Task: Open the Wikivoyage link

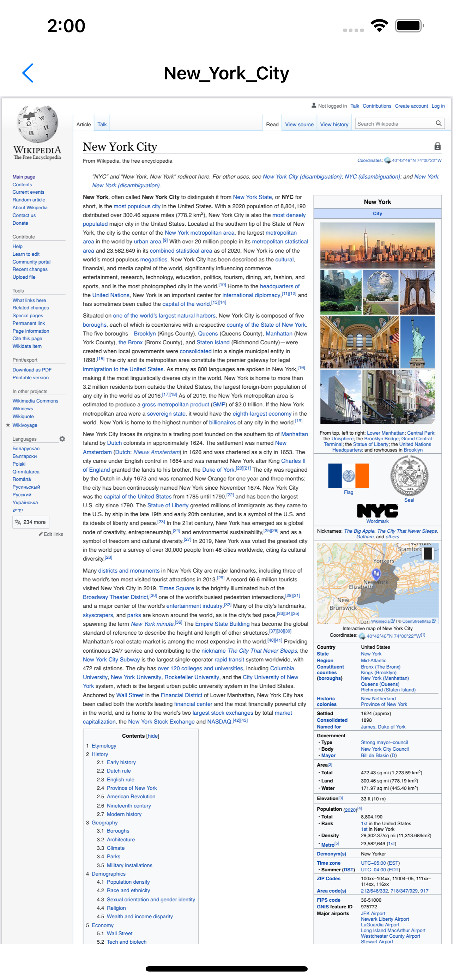Action: point(25,425)
